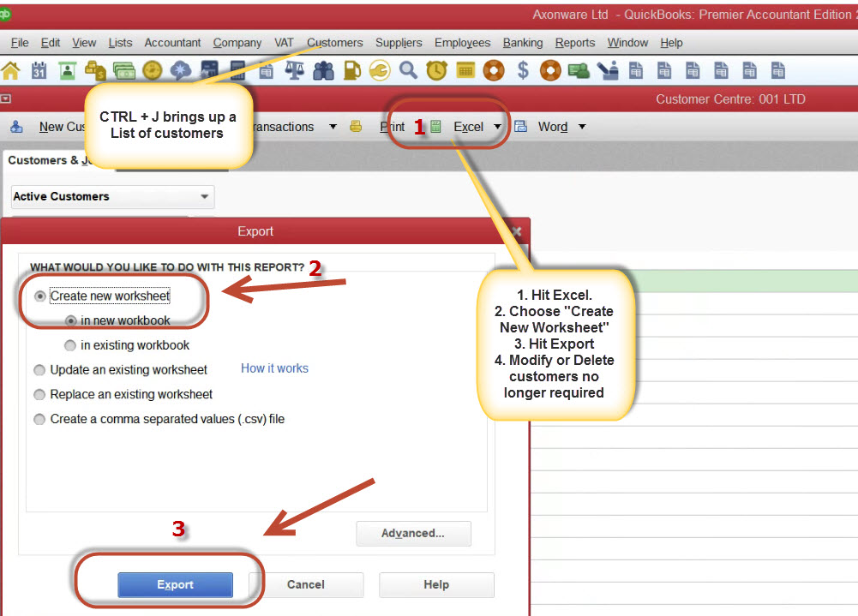
Task: Click the blue cloud with star icon
Action: coord(181,70)
